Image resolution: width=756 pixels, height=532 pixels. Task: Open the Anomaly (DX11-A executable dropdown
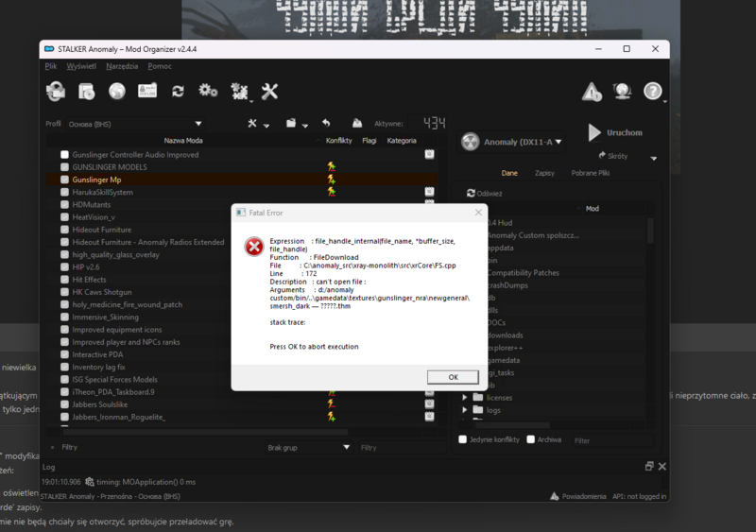(x=512, y=142)
